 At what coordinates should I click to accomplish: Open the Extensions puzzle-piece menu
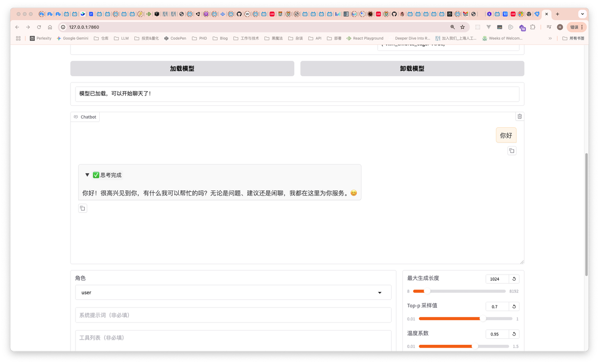point(533,27)
